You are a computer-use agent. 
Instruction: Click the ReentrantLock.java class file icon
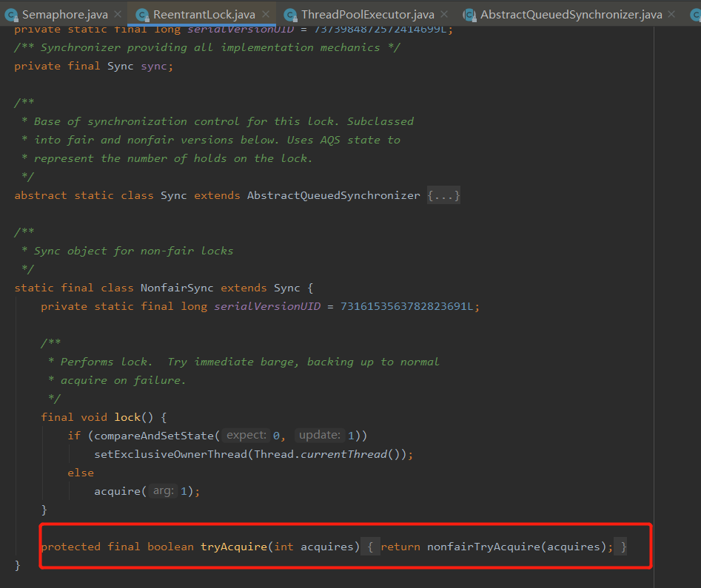coord(142,16)
